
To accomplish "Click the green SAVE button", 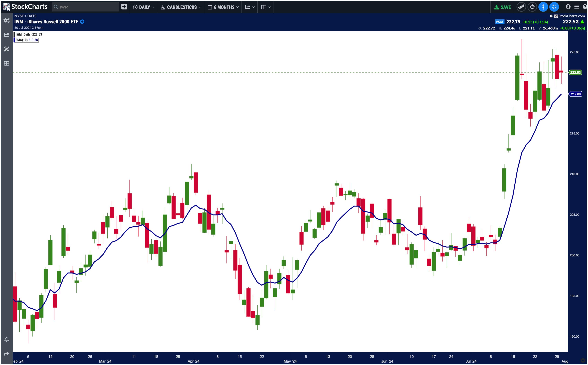I will pyautogui.click(x=502, y=7).
